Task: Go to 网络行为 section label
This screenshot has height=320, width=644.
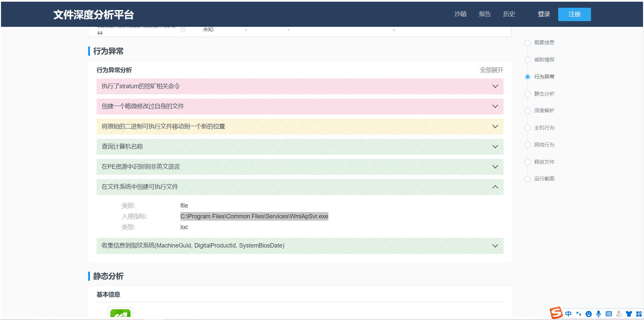Action: click(x=544, y=145)
